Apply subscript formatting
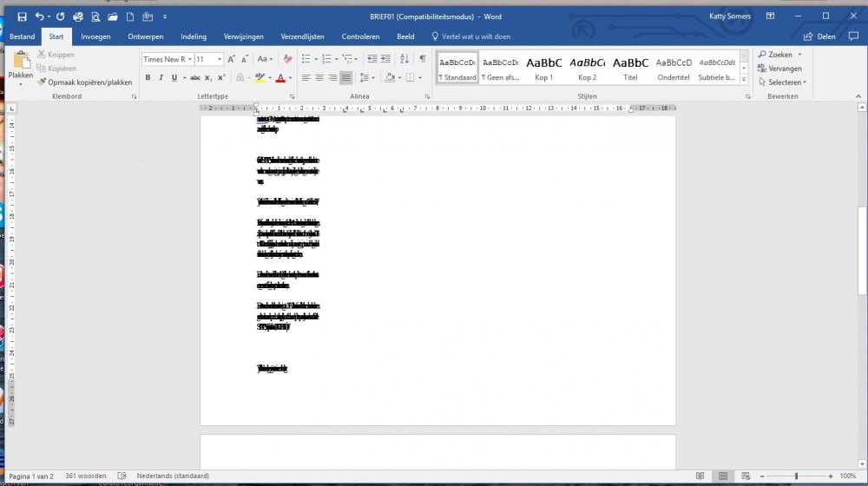Viewport: 868px width, 486px height. [x=209, y=77]
